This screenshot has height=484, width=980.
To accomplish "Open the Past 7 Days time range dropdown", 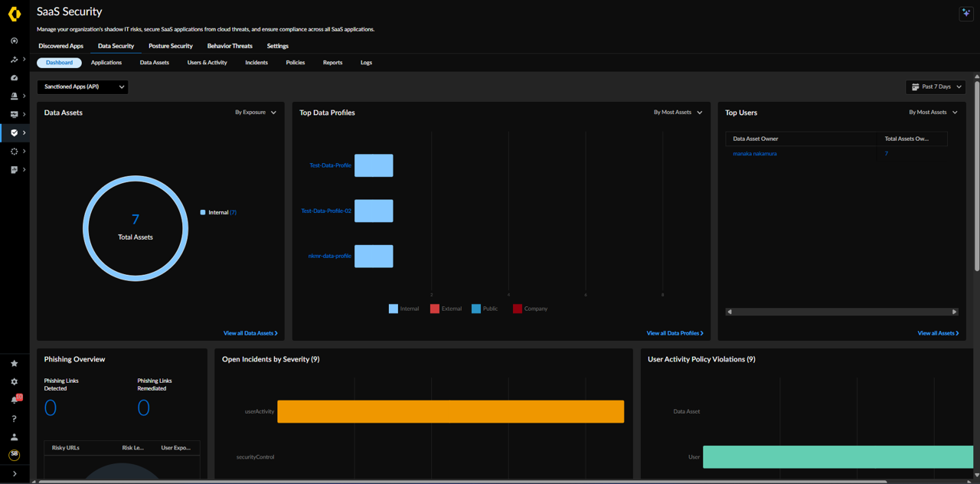I will [936, 87].
